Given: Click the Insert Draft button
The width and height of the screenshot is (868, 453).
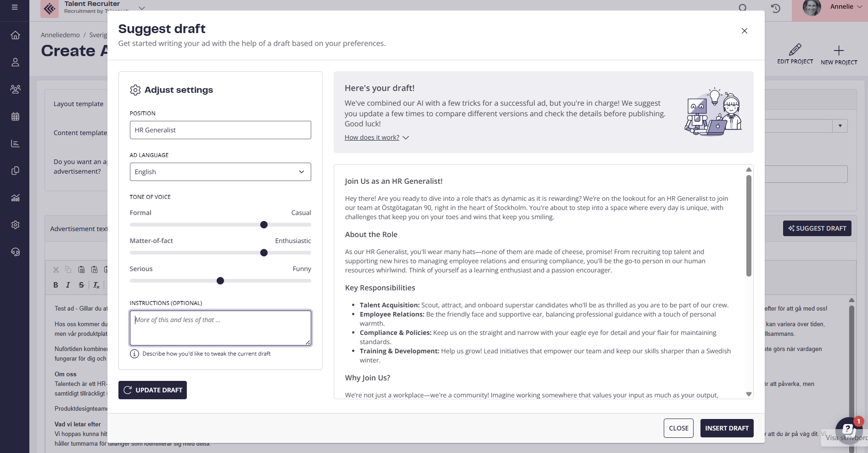Looking at the screenshot, I should pyautogui.click(x=727, y=428).
